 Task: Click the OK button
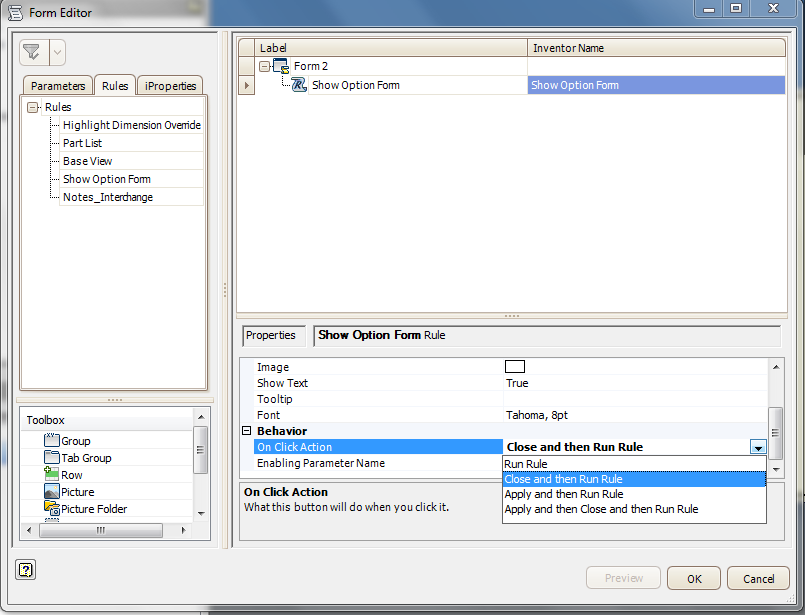click(693, 578)
